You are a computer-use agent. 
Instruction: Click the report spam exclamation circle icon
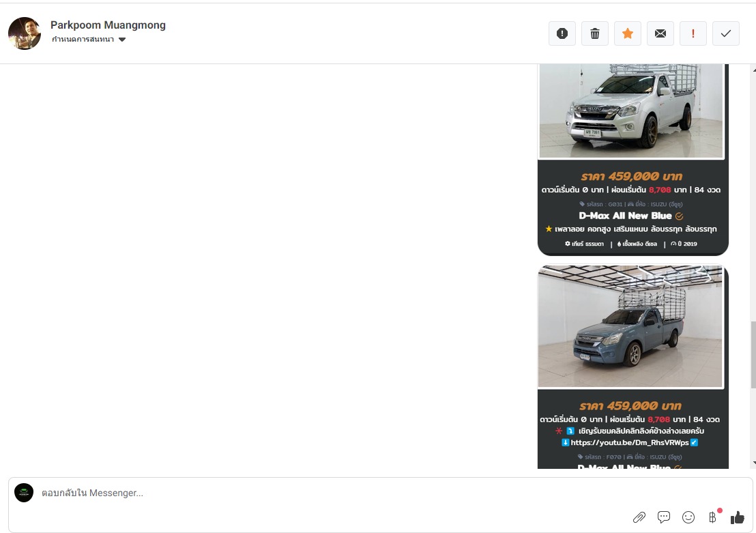tap(562, 33)
